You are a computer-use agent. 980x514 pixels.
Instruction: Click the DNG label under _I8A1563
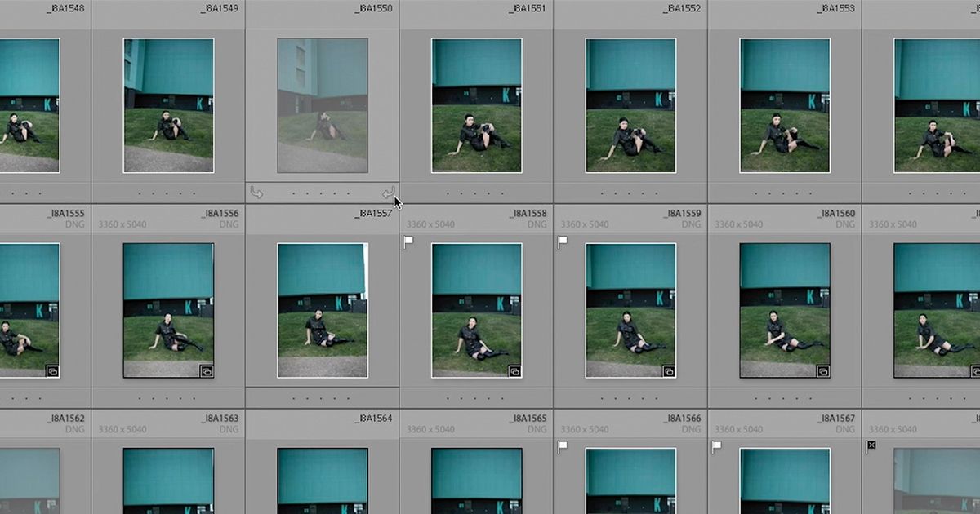[229, 429]
